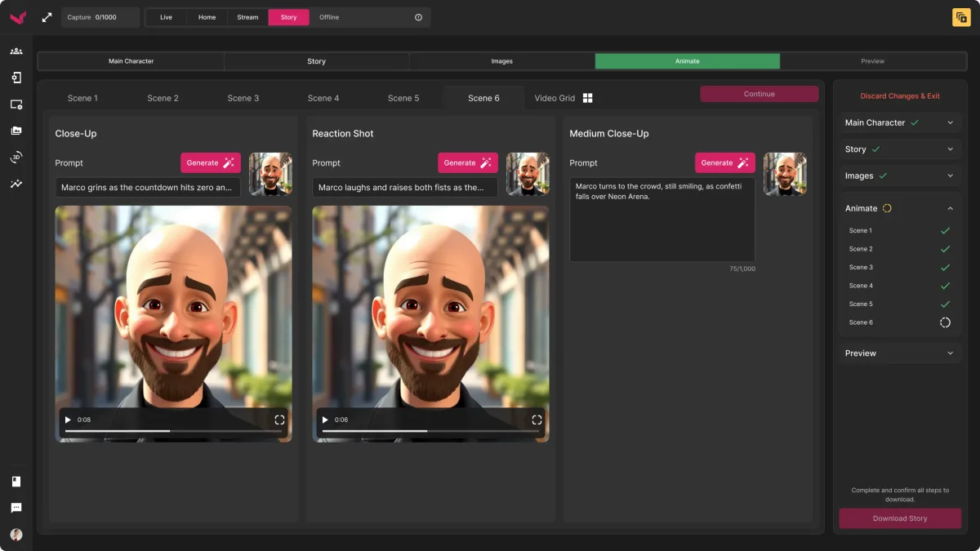Open the yellow copy layers icon
The image size is (980, 551).
961,17
